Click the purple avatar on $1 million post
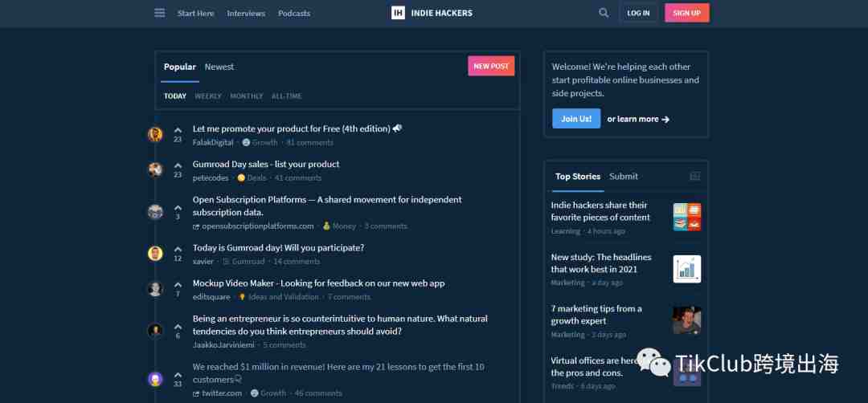The height and width of the screenshot is (403, 868). [x=156, y=379]
